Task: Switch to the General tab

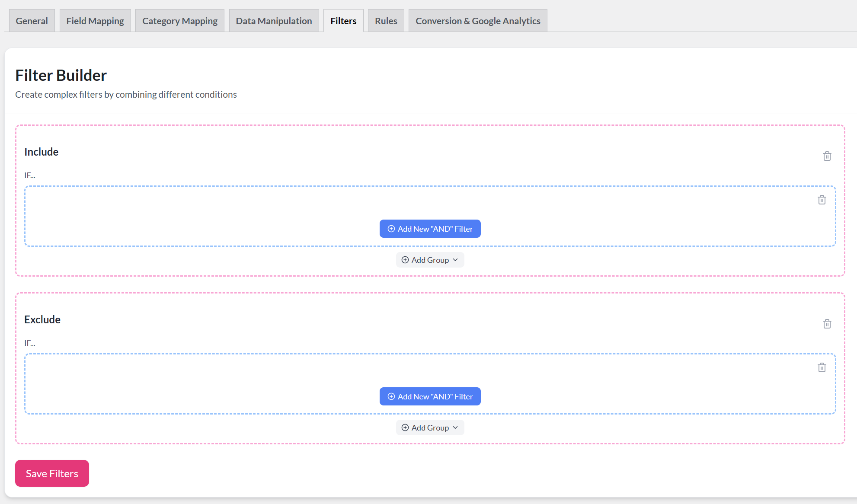Action: pyautogui.click(x=32, y=21)
